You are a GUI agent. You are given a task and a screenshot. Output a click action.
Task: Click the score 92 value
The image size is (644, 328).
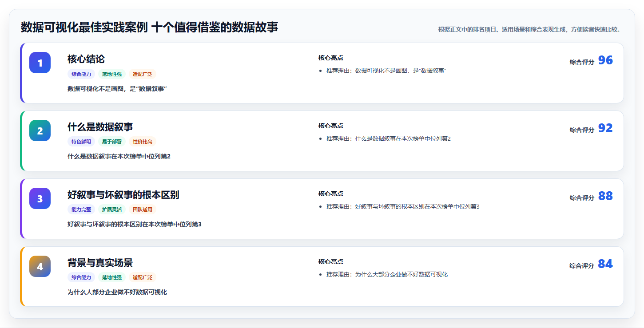(x=605, y=128)
